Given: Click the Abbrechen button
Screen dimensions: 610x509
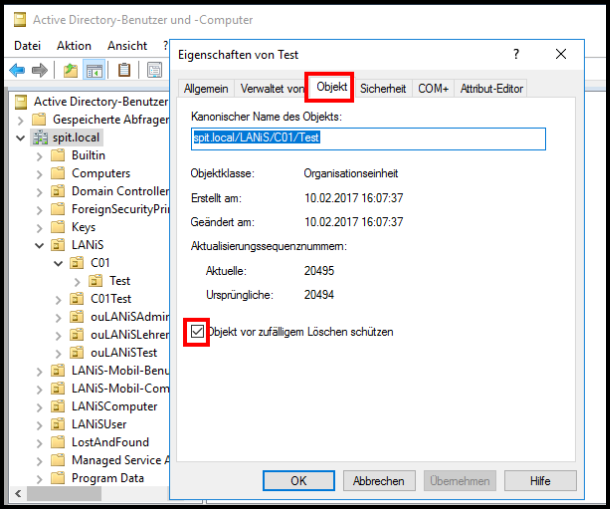Looking at the screenshot, I should (379, 481).
